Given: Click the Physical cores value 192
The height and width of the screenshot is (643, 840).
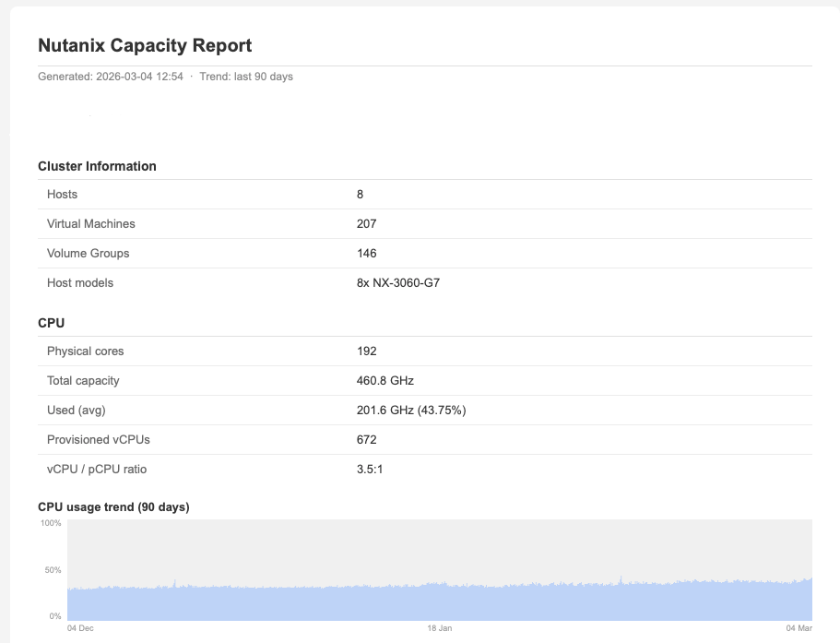Looking at the screenshot, I should point(366,351).
